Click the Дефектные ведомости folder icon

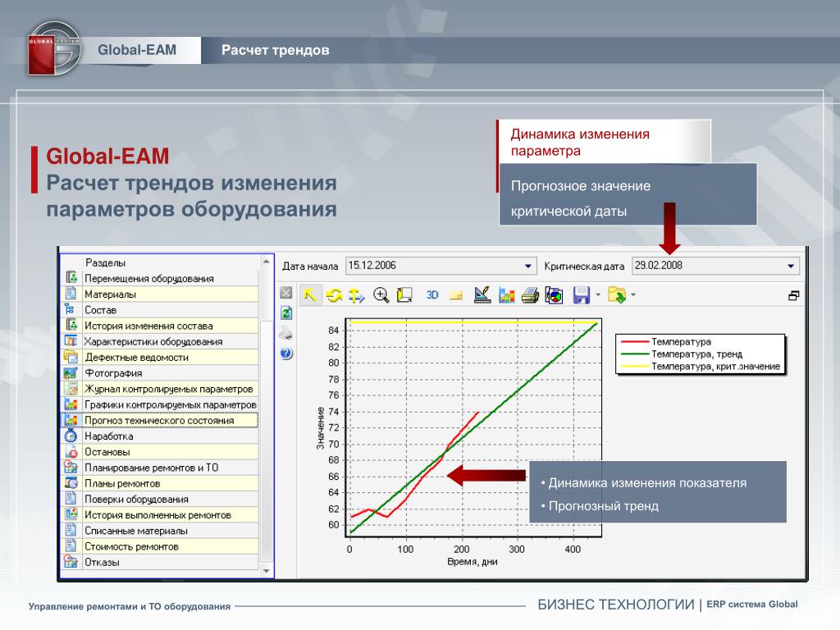point(71,356)
